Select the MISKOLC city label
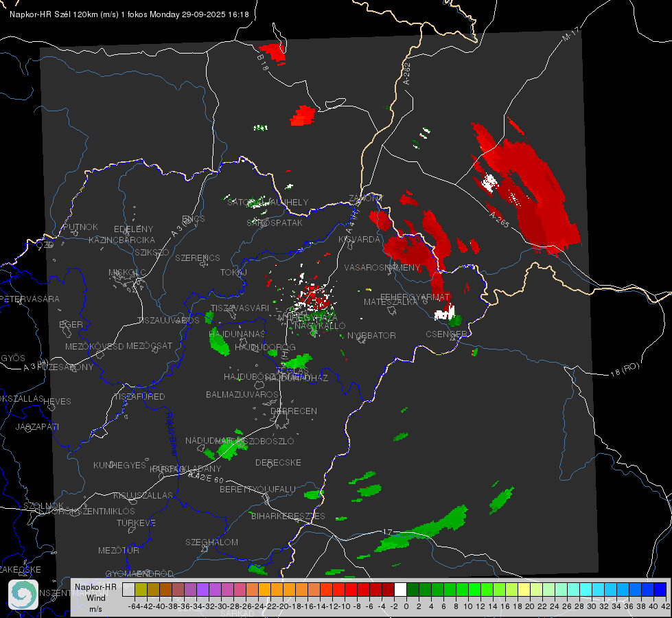The height and width of the screenshot is (618, 672). (127, 273)
